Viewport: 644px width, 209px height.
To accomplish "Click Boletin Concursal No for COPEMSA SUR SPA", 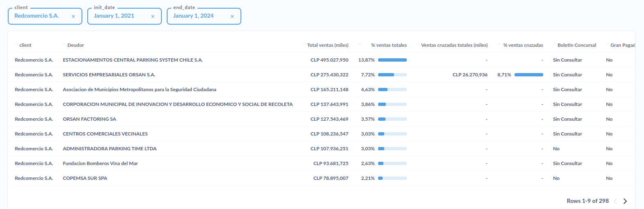I will tap(556, 178).
